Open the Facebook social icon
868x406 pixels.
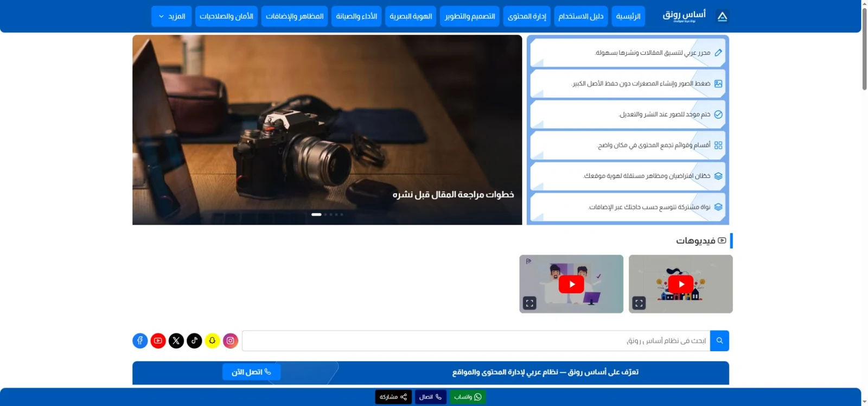point(140,341)
